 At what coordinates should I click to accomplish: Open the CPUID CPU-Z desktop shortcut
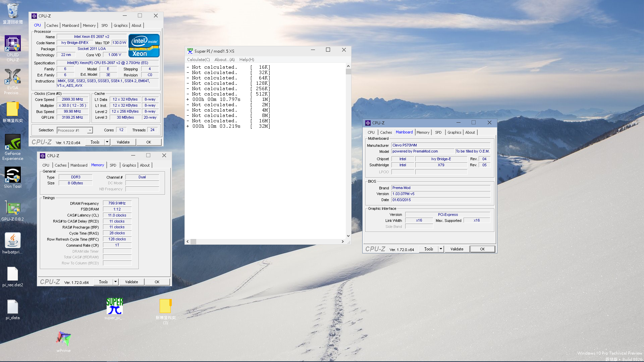point(13,49)
